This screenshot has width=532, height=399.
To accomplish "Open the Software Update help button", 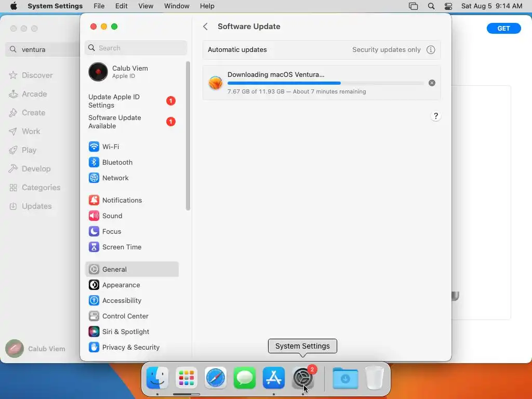I will [436, 116].
